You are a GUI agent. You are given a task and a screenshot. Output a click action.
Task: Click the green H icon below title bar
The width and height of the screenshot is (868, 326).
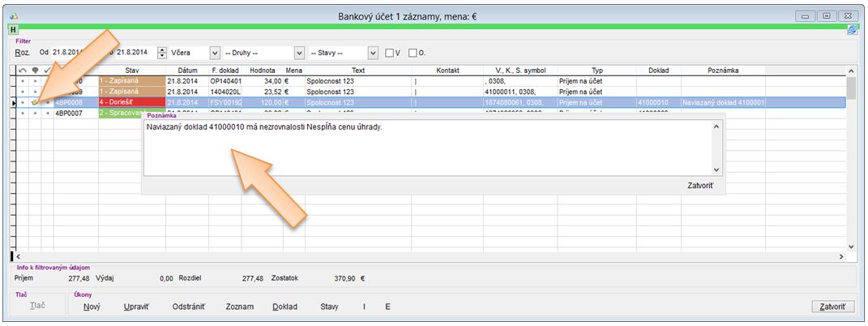[13, 30]
